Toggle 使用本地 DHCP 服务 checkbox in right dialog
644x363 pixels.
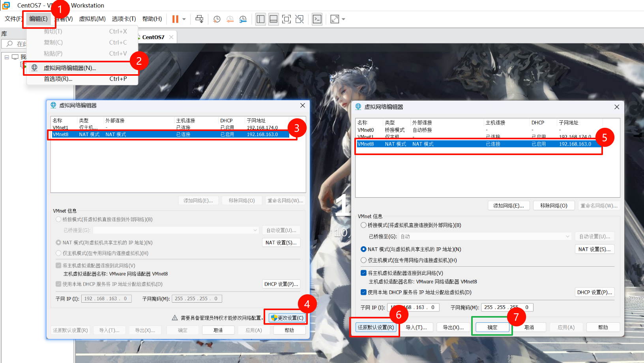pos(363,292)
